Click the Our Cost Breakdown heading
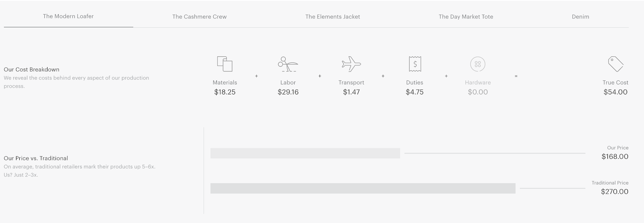 [x=31, y=70]
